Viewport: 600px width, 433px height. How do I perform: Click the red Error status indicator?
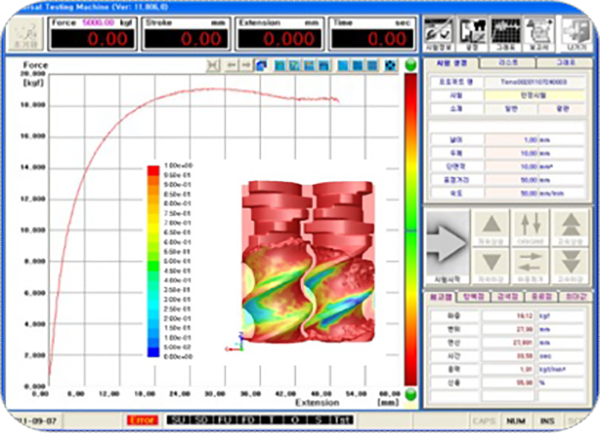(x=143, y=420)
